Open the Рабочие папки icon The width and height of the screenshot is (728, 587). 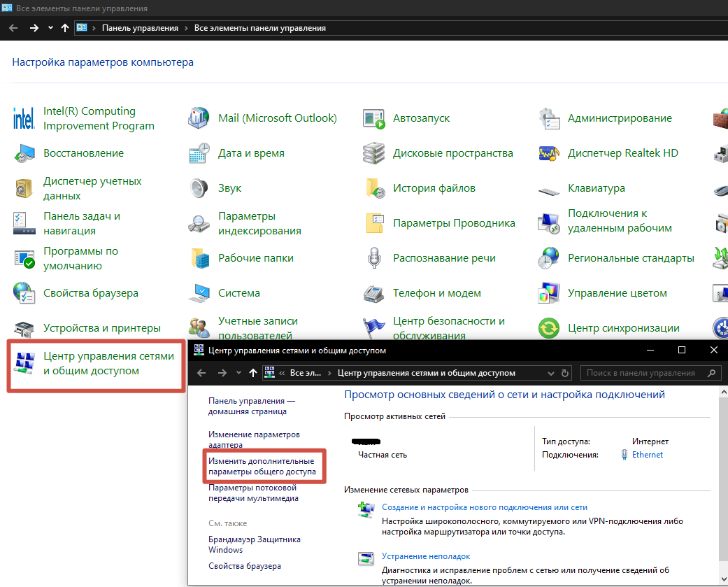(199, 258)
